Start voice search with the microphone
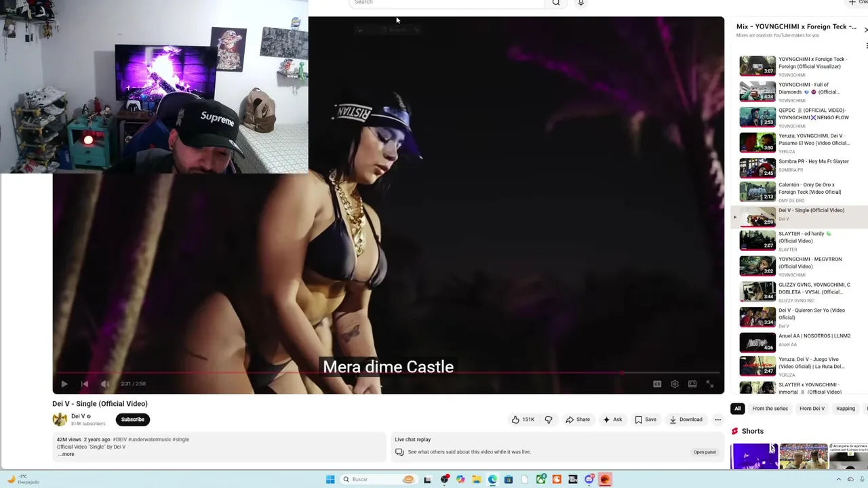This screenshot has width=868, height=488. (x=580, y=3)
